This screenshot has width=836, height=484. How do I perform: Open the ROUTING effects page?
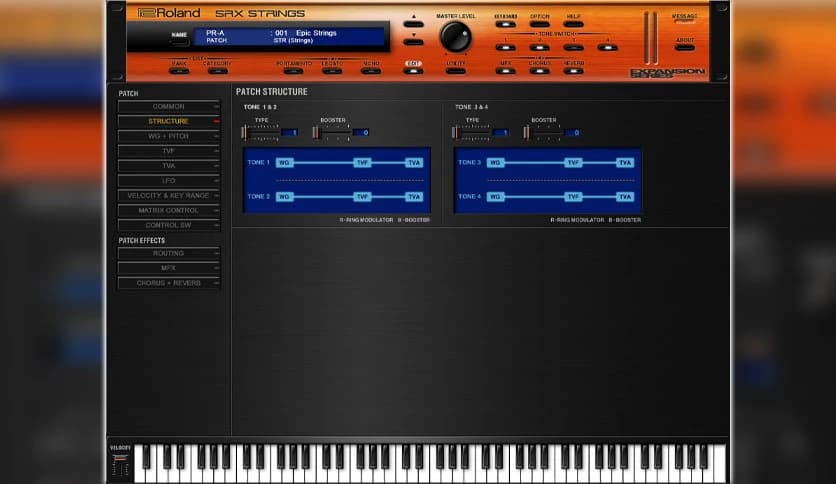(168, 253)
